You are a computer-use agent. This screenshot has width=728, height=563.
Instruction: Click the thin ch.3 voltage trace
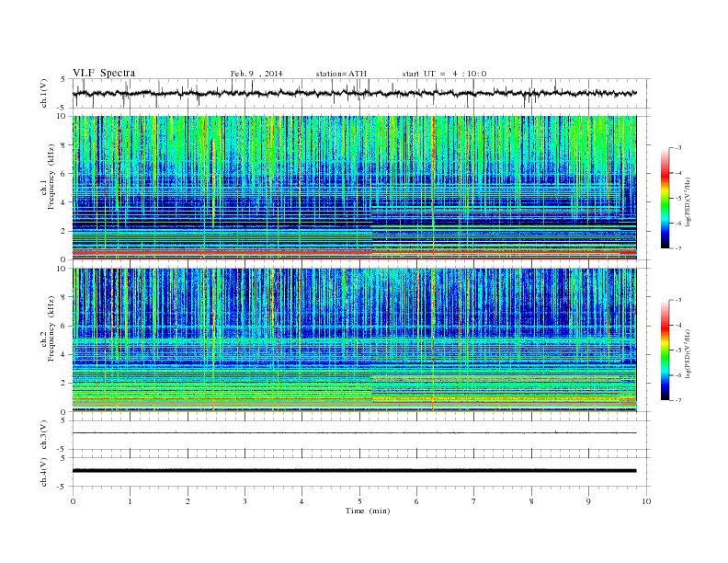[354, 433]
